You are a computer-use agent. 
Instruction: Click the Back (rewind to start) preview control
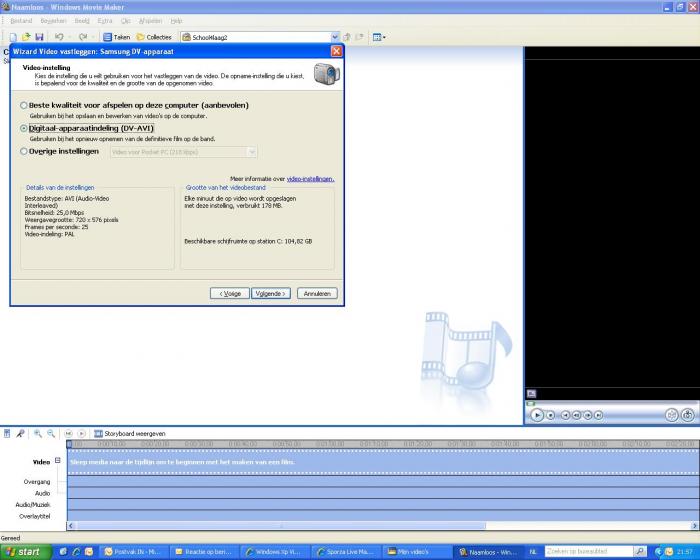(565, 415)
